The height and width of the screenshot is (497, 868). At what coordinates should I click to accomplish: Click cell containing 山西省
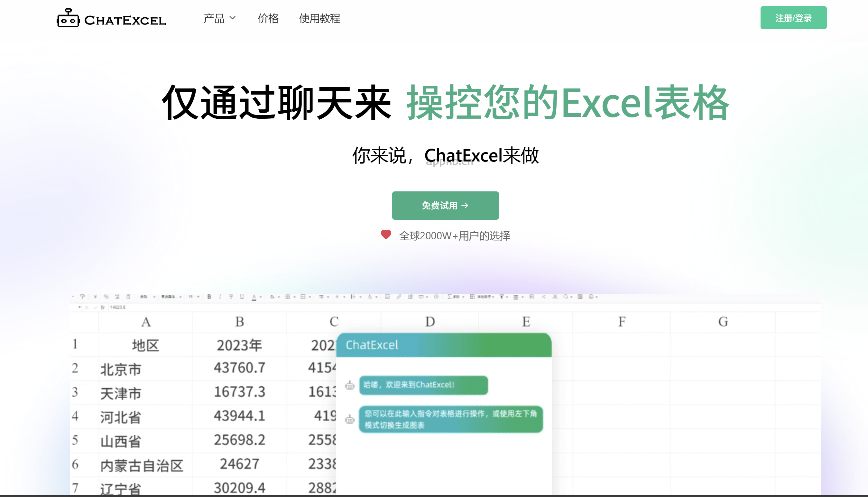(146, 441)
